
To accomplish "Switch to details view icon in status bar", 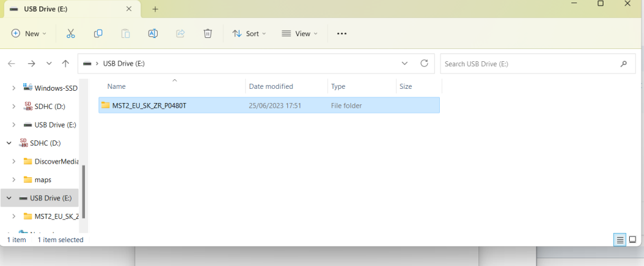I will pos(620,240).
